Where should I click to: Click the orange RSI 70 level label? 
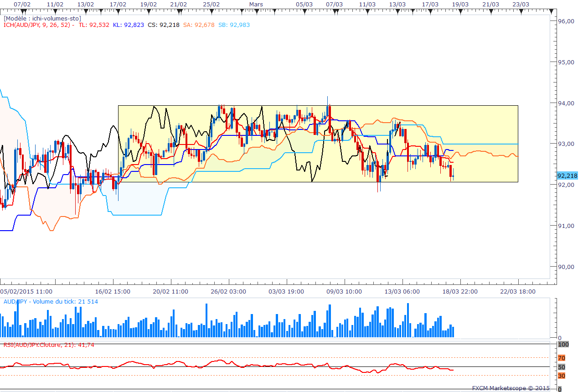click(x=562, y=358)
